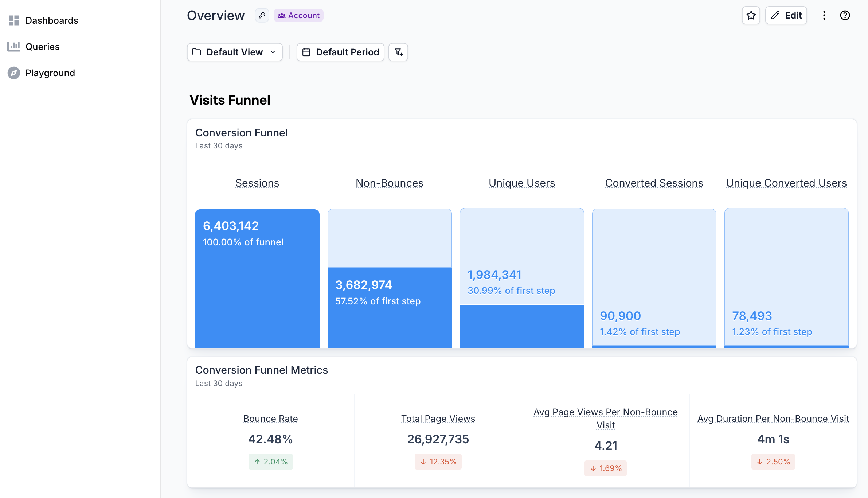Click the Converted Sessions funnel bar
Screen dimensions: 868x498
click(654, 277)
